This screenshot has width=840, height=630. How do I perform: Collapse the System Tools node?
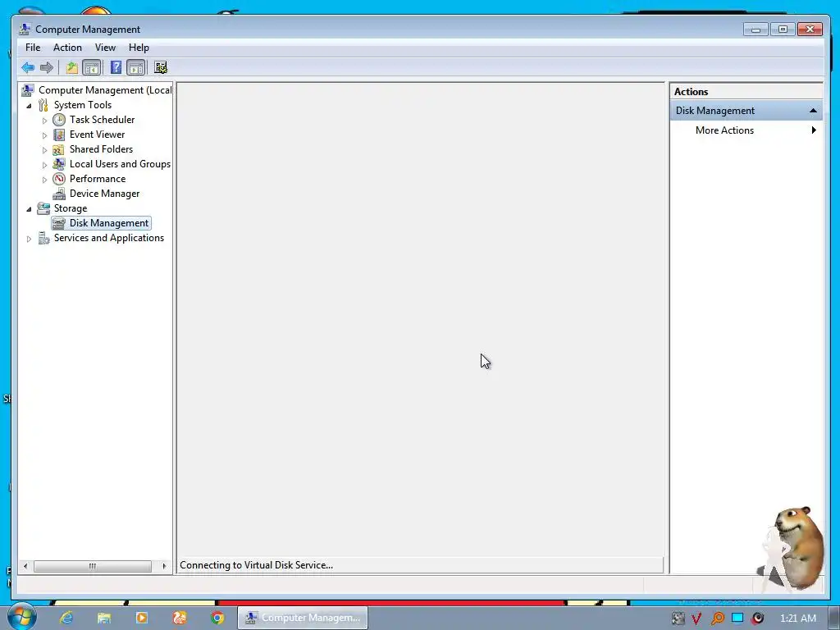point(29,106)
